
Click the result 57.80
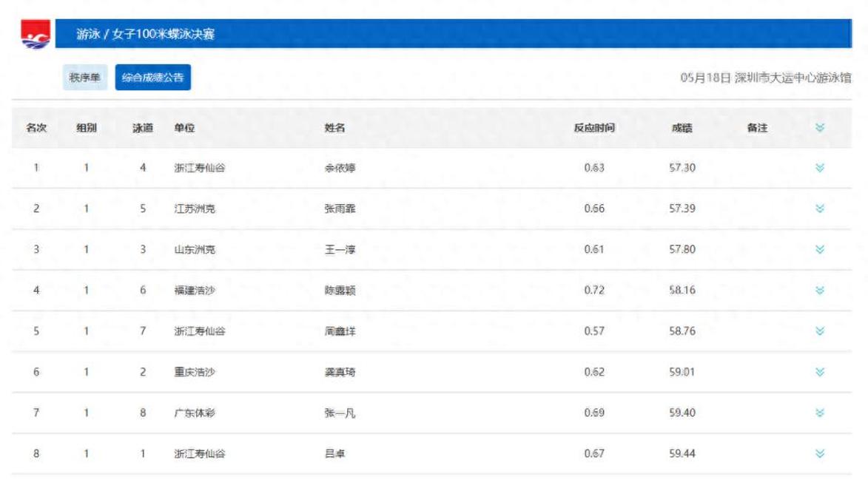point(682,249)
